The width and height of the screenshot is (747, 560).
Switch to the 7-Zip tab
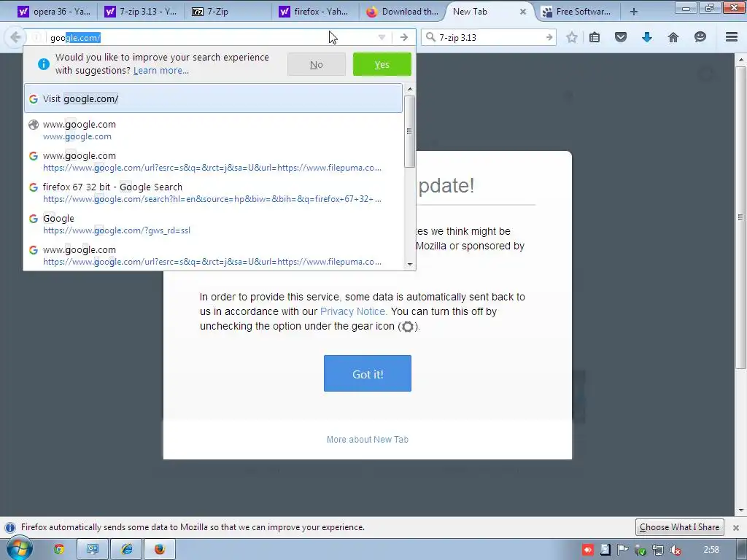pos(228,12)
